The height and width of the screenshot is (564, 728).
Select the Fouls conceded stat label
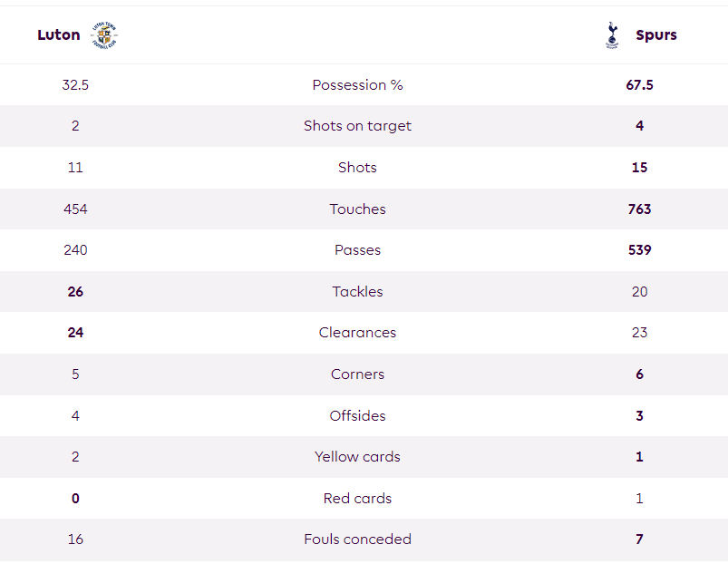coord(357,540)
